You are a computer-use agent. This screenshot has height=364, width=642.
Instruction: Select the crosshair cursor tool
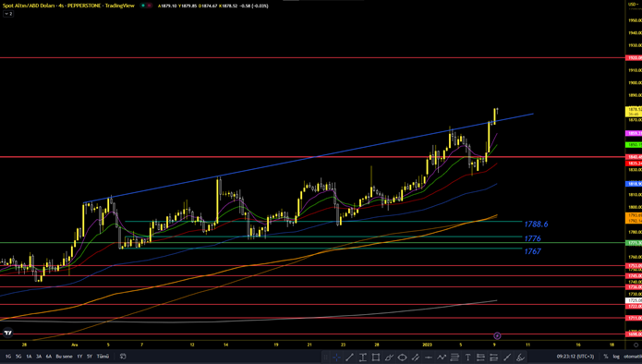(x=336, y=358)
